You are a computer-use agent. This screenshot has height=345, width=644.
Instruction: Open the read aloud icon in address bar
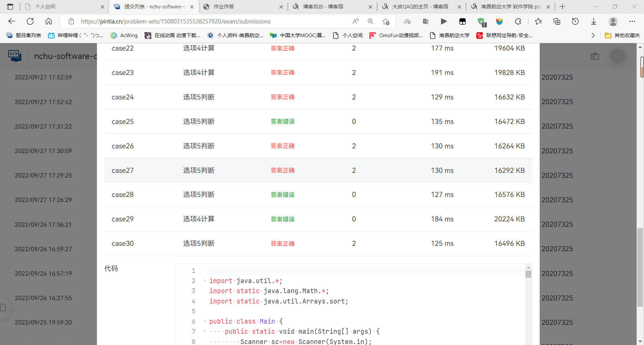tap(356, 21)
